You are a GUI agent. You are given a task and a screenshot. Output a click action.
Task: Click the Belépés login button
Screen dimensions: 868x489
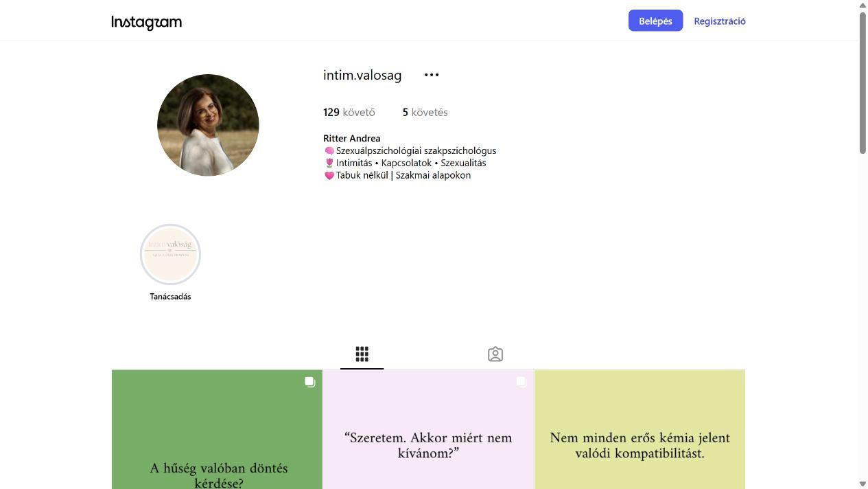pyautogui.click(x=655, y=21)
